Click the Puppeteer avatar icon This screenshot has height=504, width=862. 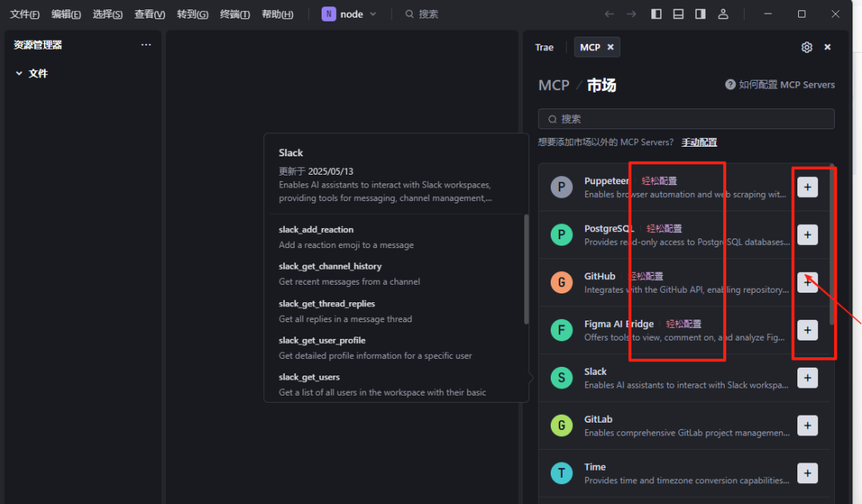(561, 187)
